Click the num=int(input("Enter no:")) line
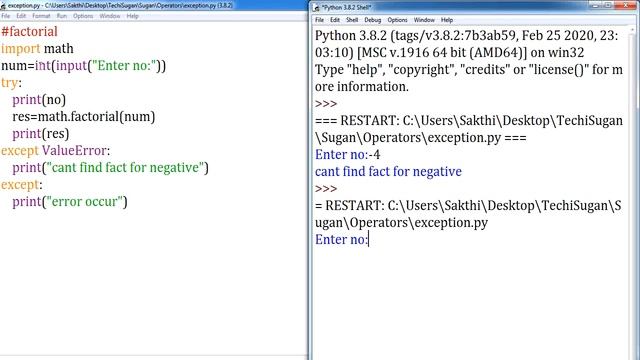This screenshot has height=360, width=640. (84, 66)
